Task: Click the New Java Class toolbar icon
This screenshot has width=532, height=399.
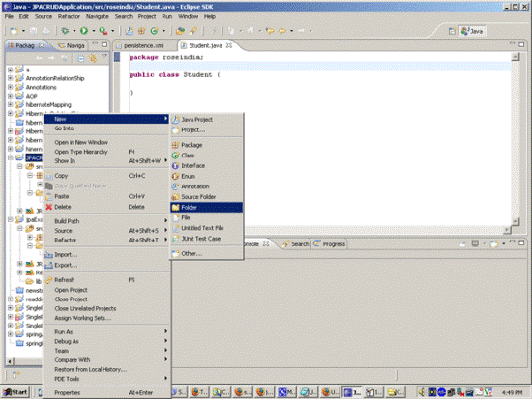Action: (x=154, y=31)
